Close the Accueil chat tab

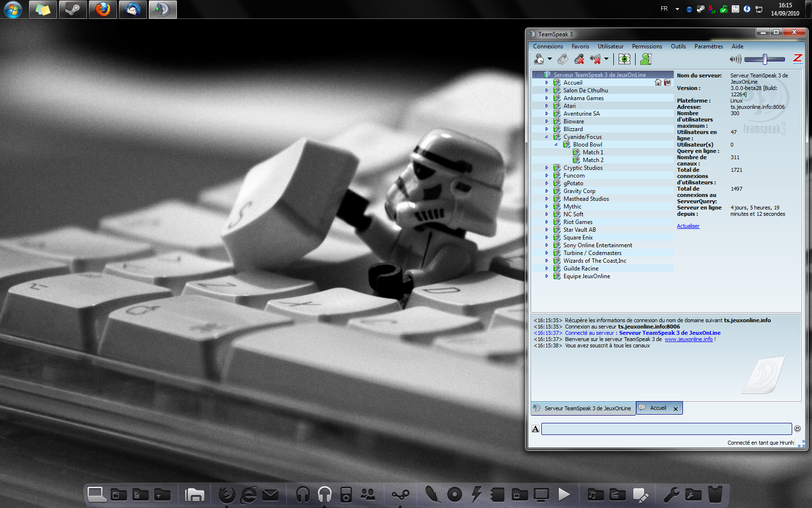pos(676,409)
